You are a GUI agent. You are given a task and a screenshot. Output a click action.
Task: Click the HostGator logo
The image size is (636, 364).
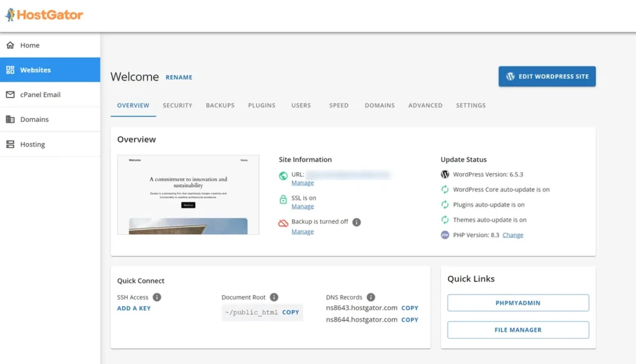click(x=44, y=15)
